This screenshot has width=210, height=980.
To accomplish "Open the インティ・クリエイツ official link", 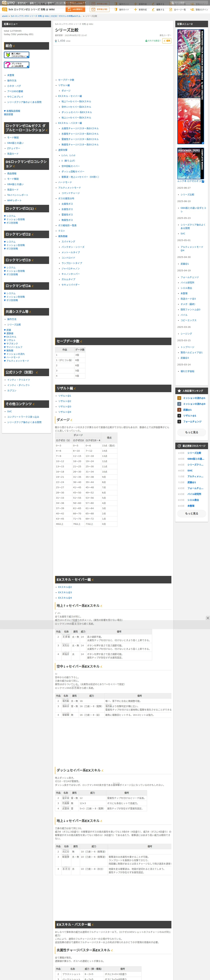I will click(x=19, y=380).
